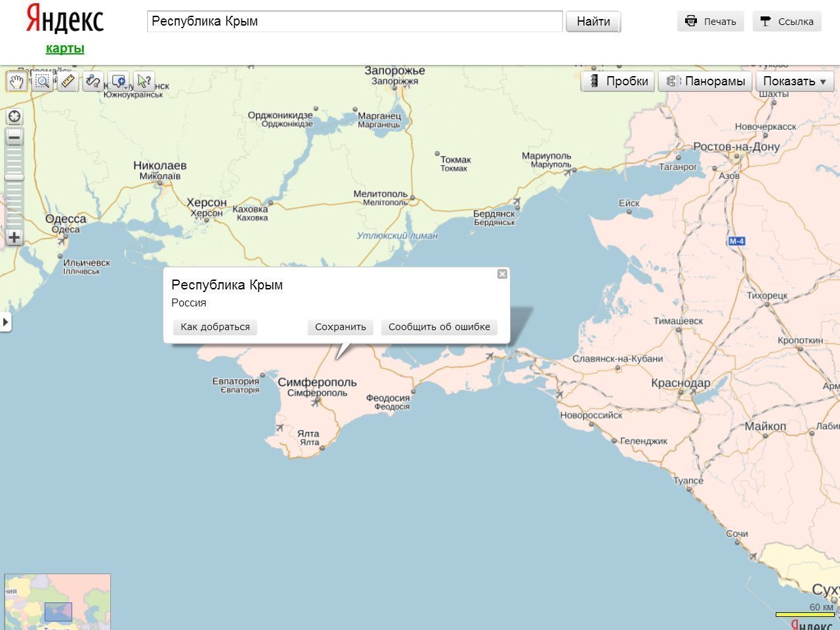
Task: Click the add placemark tool
Action: 119,81
